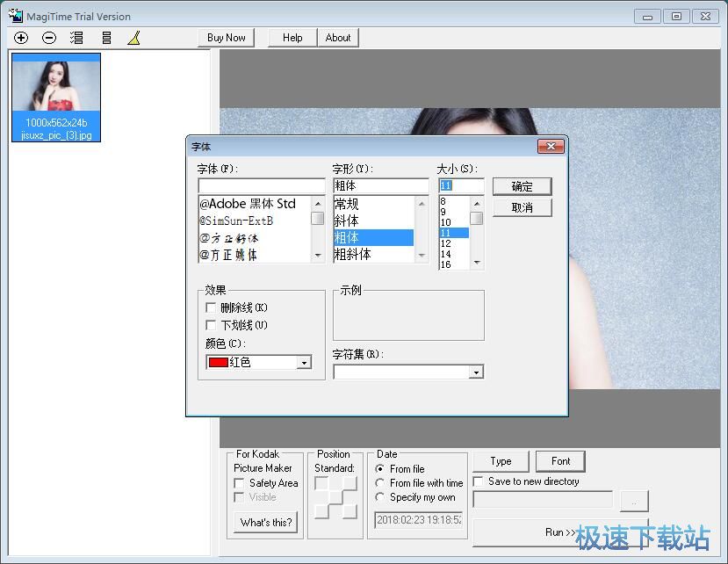Select the 粗斜体 bold italic style

[374, 254]
